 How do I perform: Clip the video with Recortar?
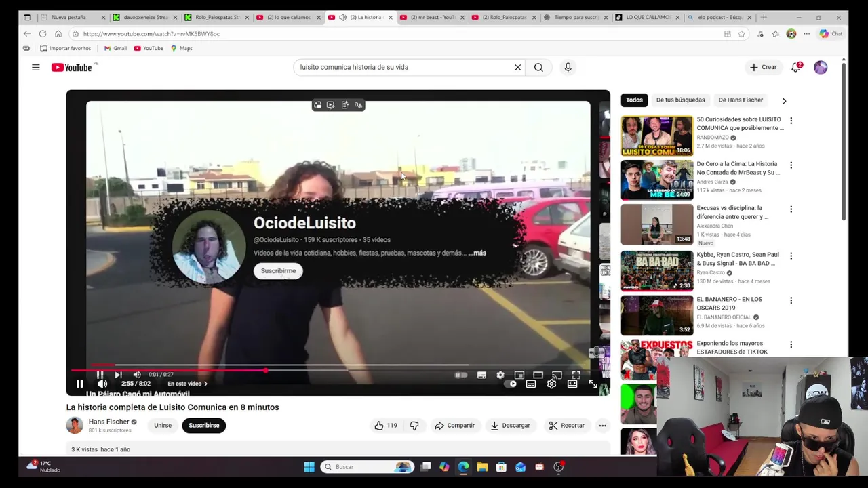point(566,426)
